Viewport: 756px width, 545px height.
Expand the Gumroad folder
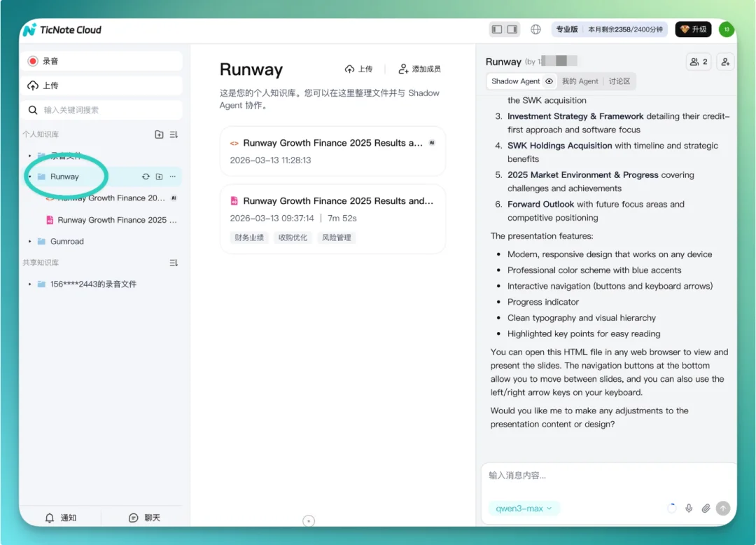(x=30, y=242)
